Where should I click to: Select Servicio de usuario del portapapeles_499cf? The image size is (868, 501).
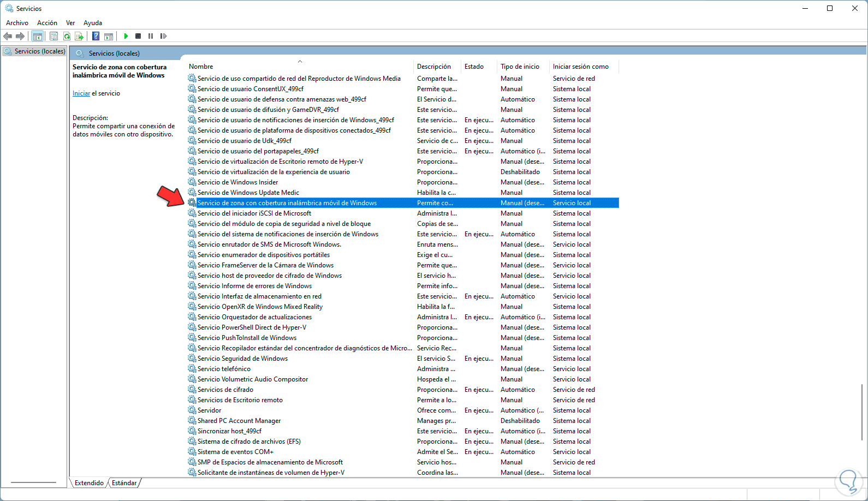(403, 151)
